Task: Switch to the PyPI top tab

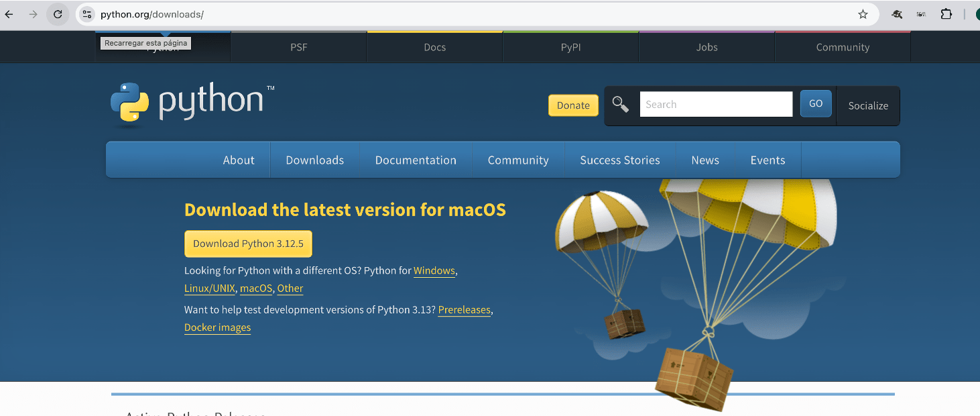Action: 571,47
